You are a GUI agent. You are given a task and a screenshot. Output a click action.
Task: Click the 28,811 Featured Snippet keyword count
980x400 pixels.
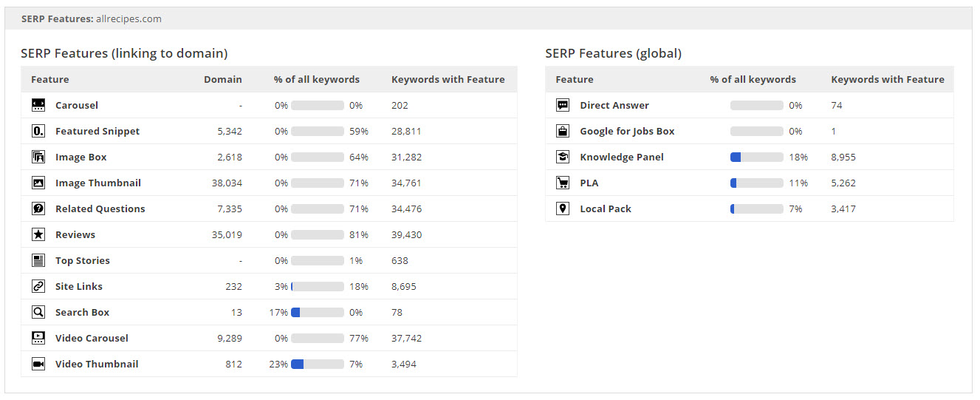(x=407, y=131)
